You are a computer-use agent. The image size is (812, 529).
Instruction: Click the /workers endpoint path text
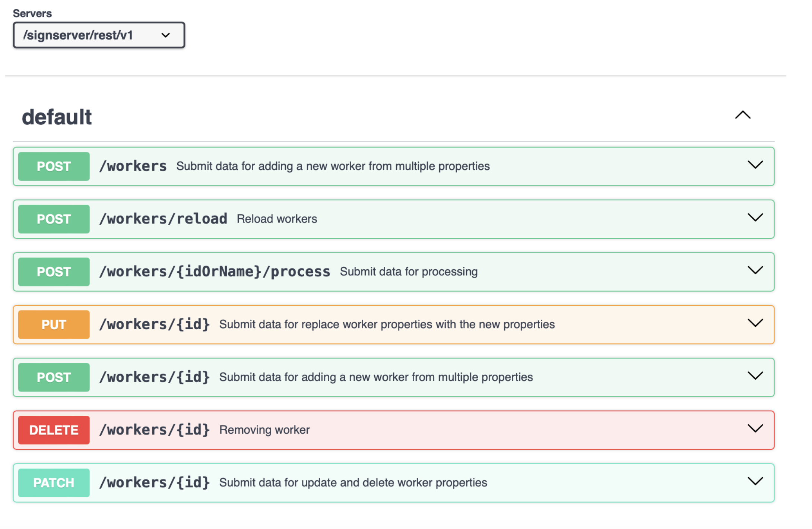pos(133,166)
